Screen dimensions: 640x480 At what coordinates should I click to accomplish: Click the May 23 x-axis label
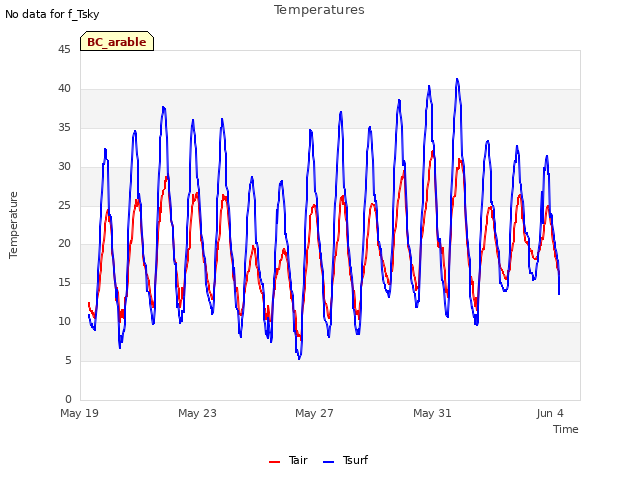(x=197, y=413)
